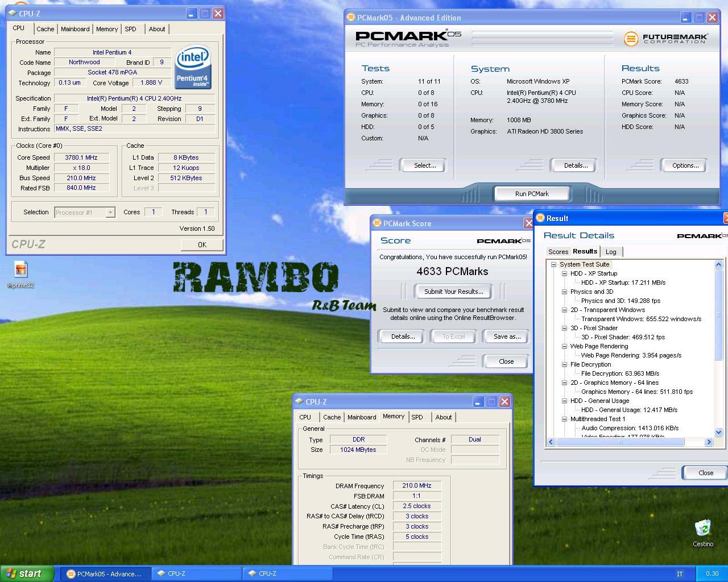Collapse the 2D - Transparent Windows node
The width and height of the screenshot is (728, 582).
pyautogui.click(x=564, y=310)
